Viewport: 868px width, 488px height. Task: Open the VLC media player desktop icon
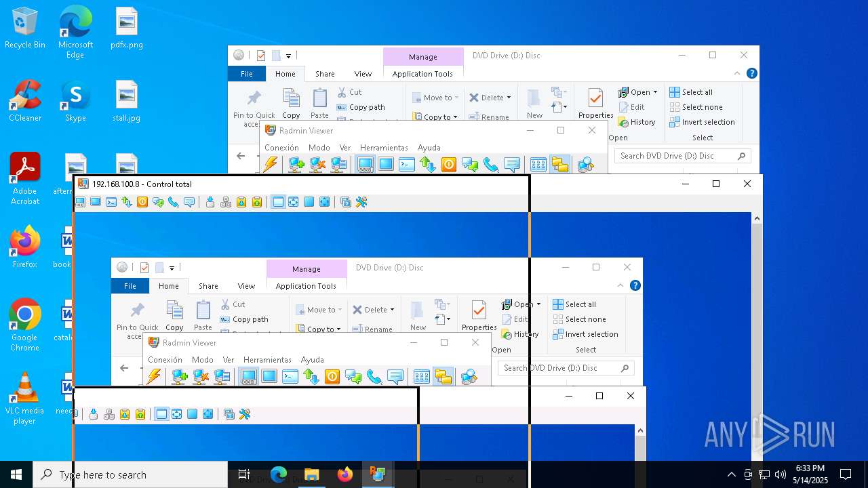pyautogui.click(x=24, y=399)
